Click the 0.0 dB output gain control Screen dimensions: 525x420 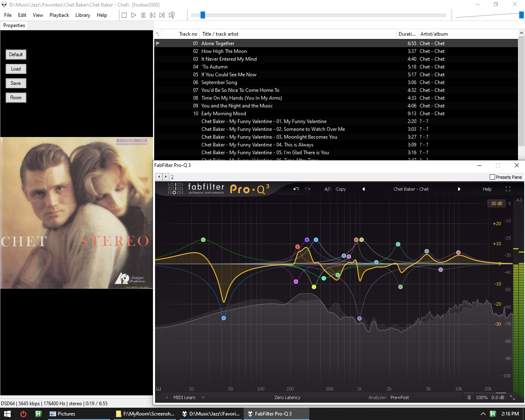coord(498,397)
